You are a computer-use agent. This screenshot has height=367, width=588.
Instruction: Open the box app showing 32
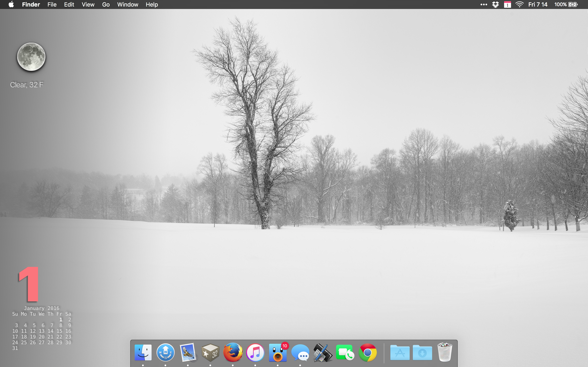210,353
